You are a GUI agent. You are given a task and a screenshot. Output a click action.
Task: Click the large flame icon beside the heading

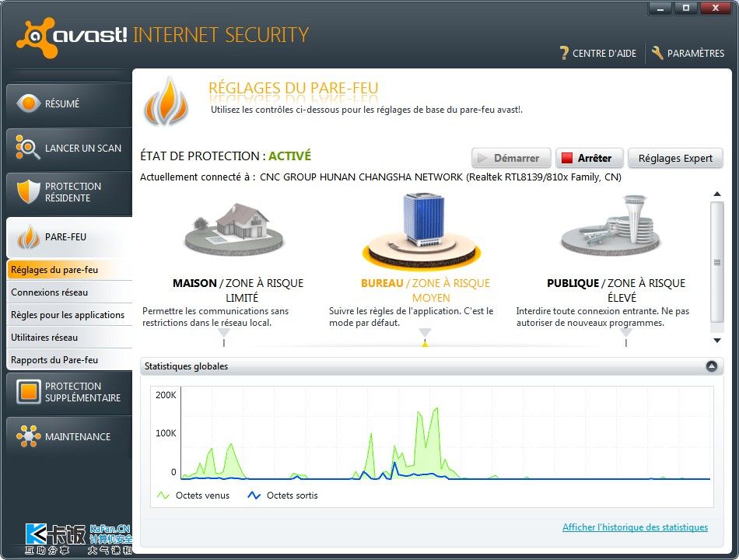tap(166, 101)
